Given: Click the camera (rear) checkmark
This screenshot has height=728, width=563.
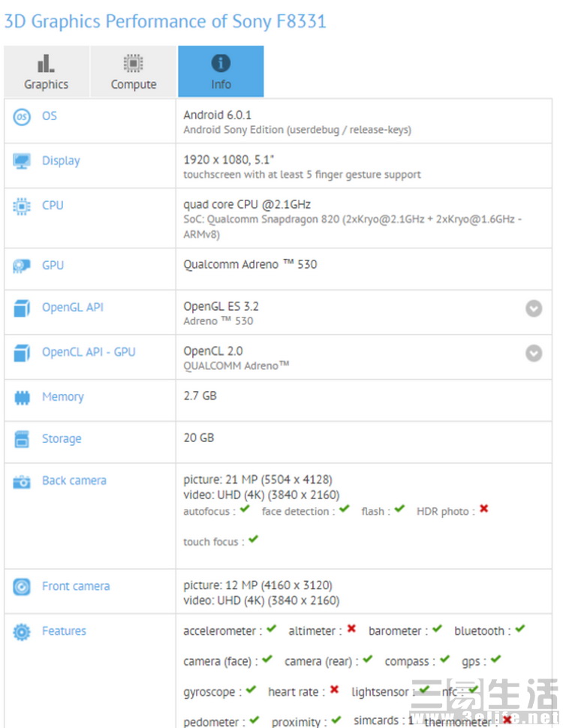Looking at the screenshot, I should [x=367, y=659].
